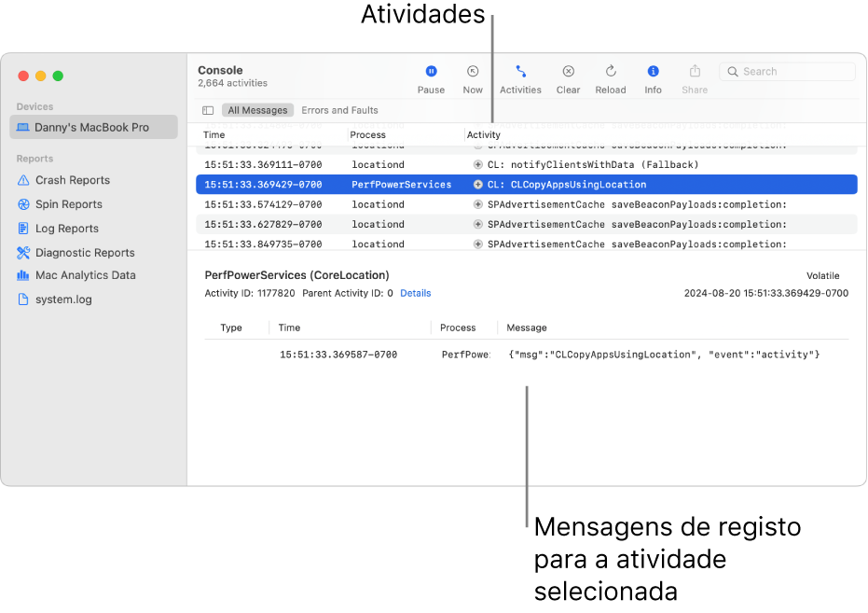Viewport: 868px width, 613px height.
Task: Click the Mac Analytics chart icon
Action: [23, 275]
